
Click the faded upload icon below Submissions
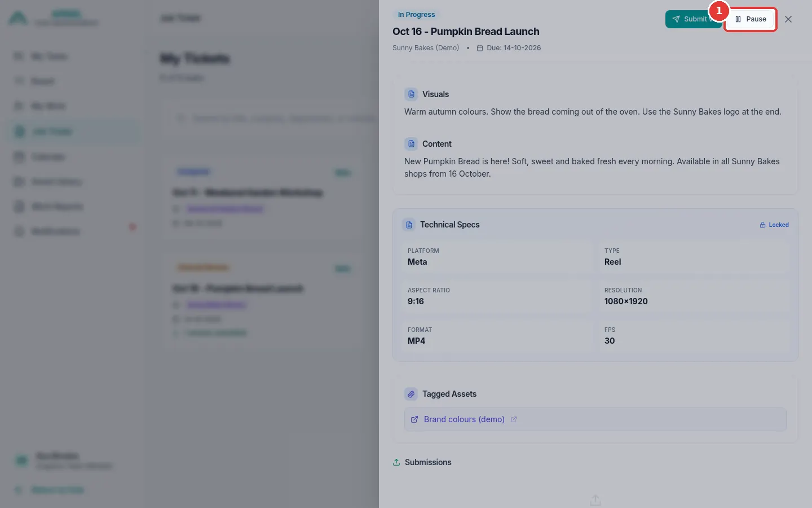pos(595,500)
